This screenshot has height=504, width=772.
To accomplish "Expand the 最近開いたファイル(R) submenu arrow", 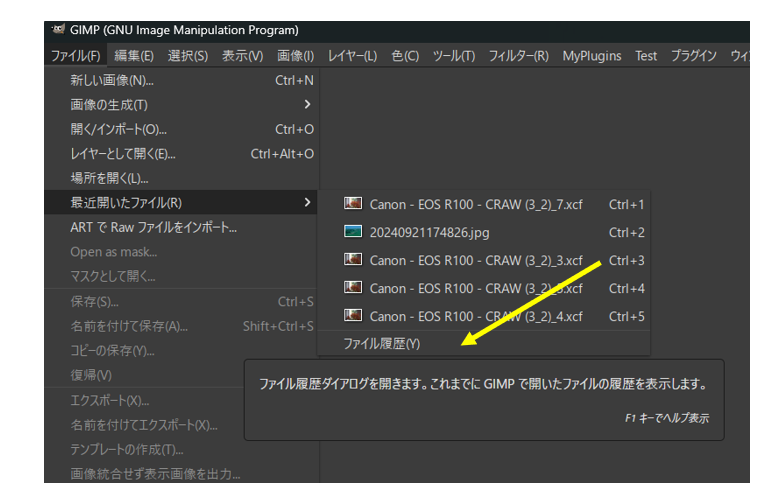I will [307, 202].
